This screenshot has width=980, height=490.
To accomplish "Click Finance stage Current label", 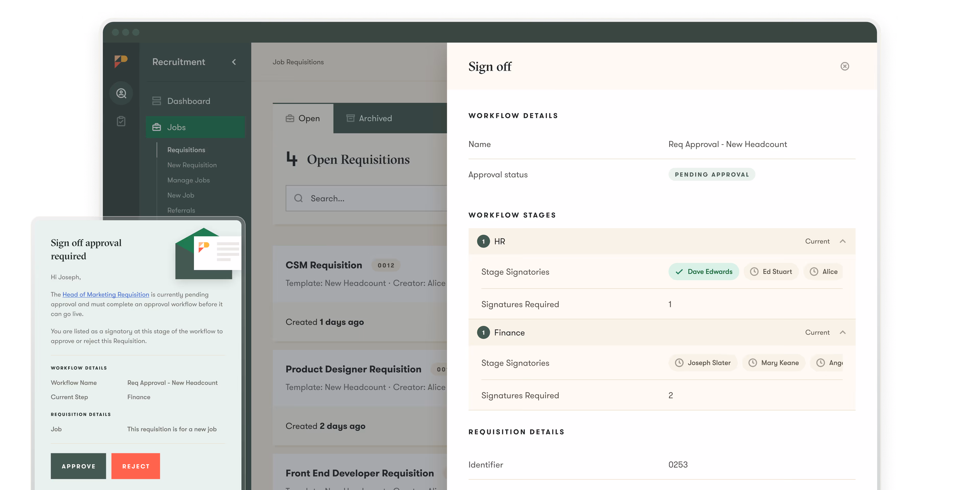I will [817, 332].
